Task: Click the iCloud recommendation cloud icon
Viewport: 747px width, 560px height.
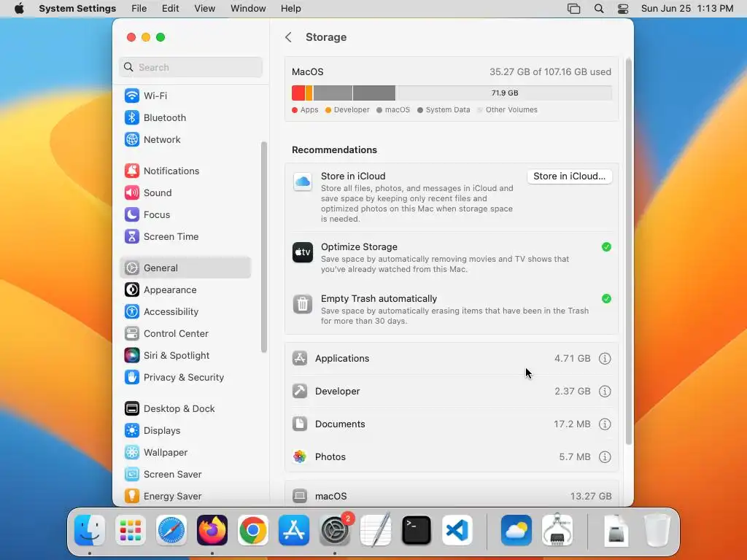Action: pyautogui.click(x=303, y=182)
